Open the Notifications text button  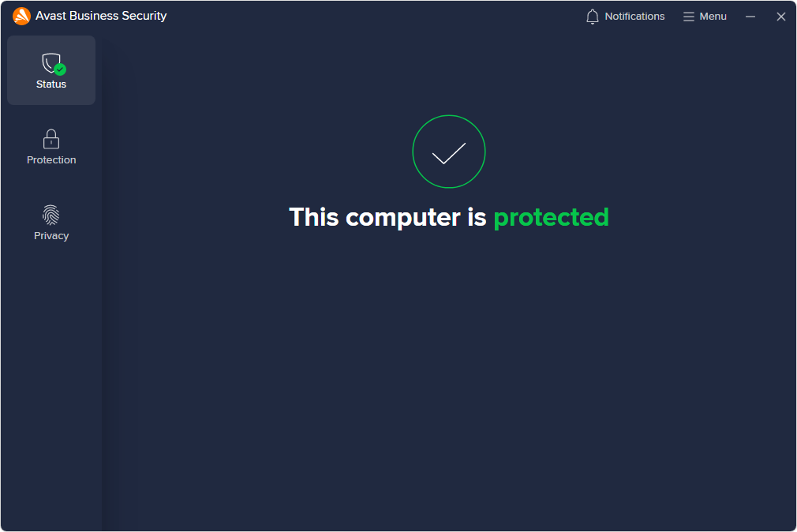point(635,17)
